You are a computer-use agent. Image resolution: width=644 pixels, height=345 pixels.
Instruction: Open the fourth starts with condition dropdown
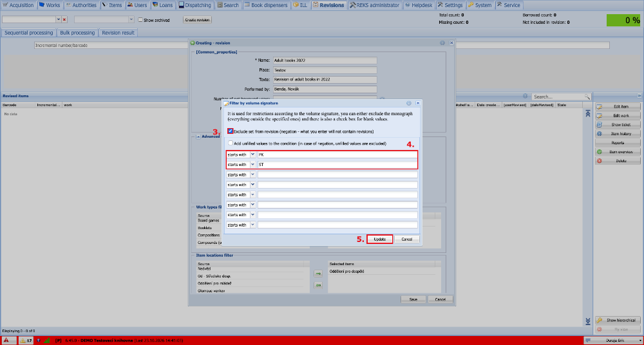[252, 185]
